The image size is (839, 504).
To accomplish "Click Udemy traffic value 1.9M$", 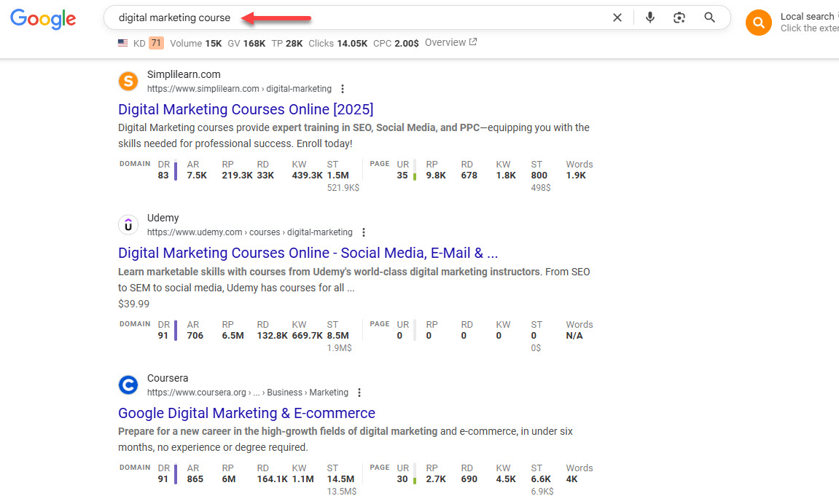I will click(x=339, y=348).
